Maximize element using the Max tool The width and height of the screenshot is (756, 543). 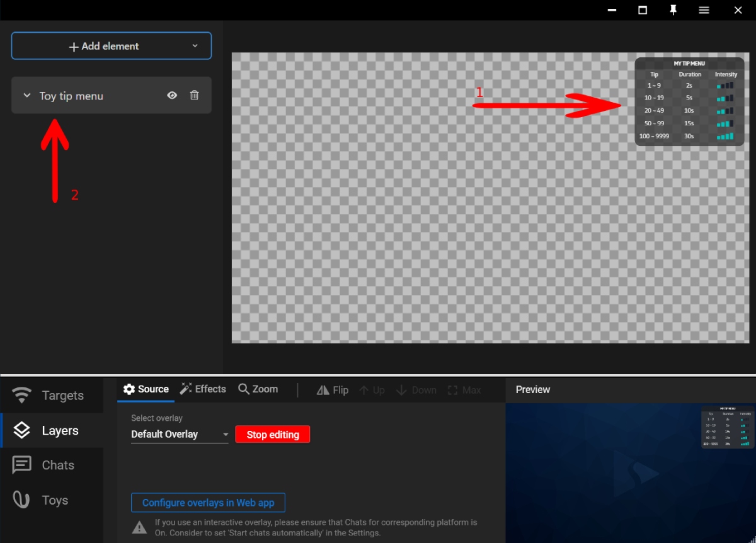pyautogui.click(x=464, y=390)
